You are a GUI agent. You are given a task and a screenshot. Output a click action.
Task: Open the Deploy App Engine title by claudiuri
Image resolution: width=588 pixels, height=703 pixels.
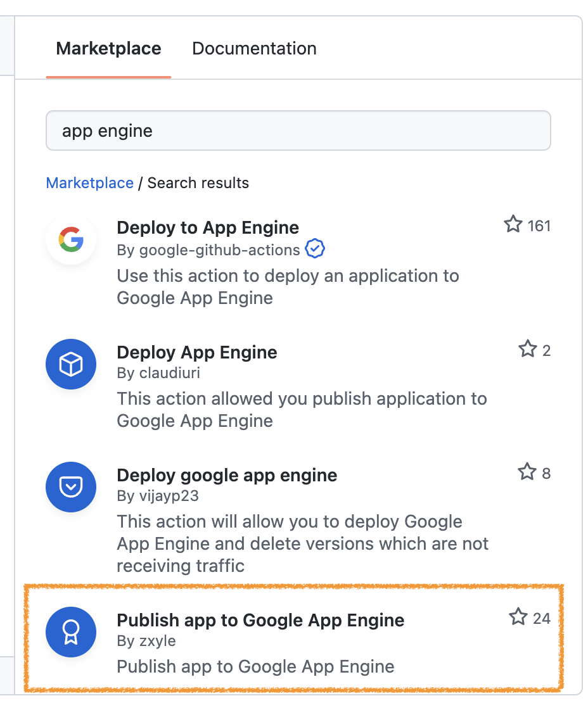tap(197, 352)
